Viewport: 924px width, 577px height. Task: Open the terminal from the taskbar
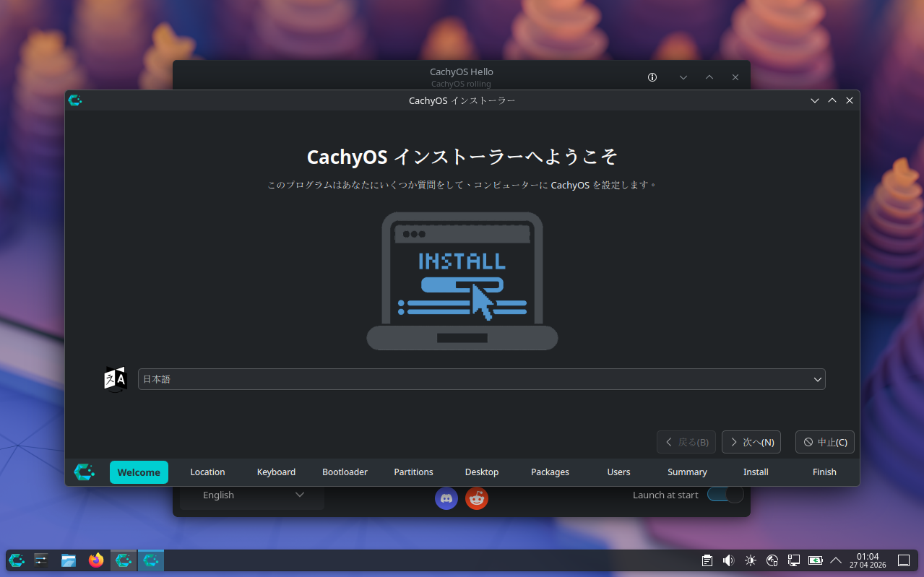point(41,560)
